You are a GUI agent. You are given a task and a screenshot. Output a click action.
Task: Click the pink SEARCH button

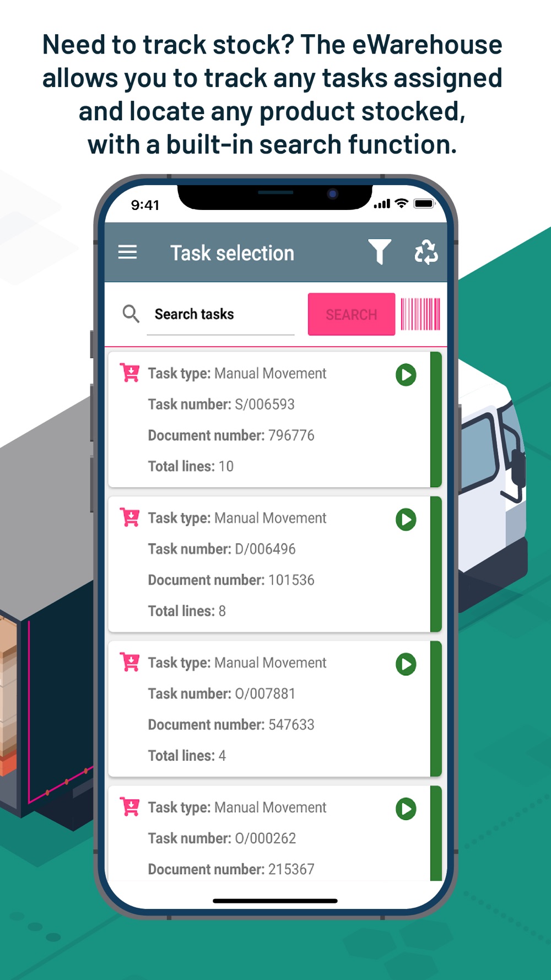[352, 314]
